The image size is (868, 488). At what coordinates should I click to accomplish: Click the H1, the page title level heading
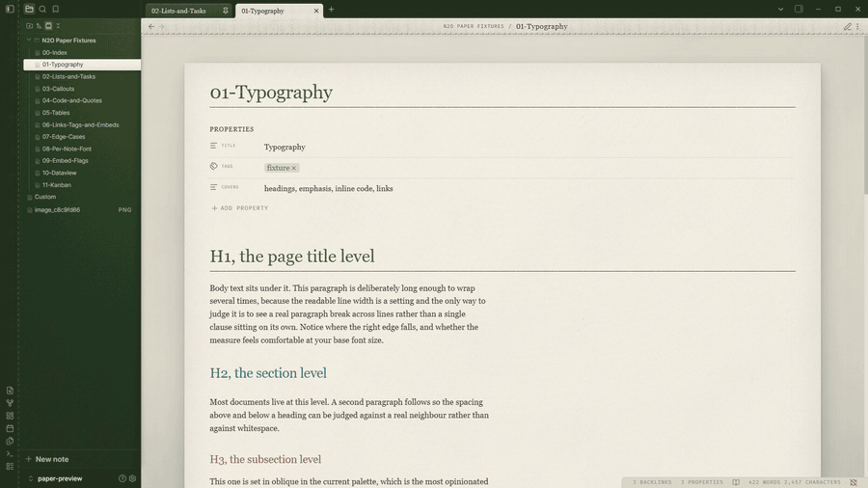pos(291,257)
